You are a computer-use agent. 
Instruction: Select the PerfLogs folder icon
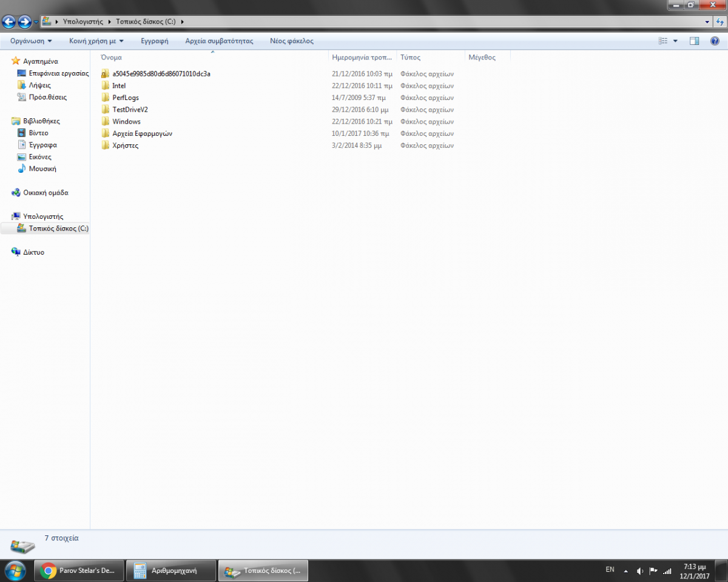click(106, 98)
